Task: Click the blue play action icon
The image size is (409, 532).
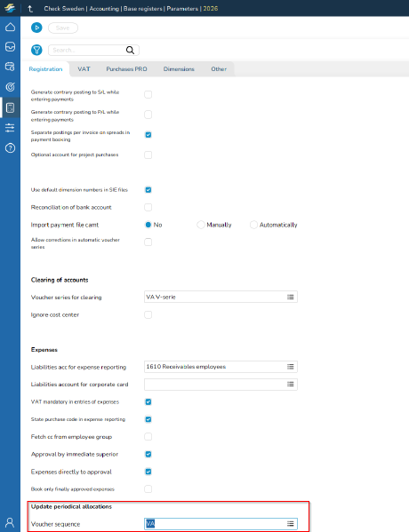Action: click(x=36, y=28)
